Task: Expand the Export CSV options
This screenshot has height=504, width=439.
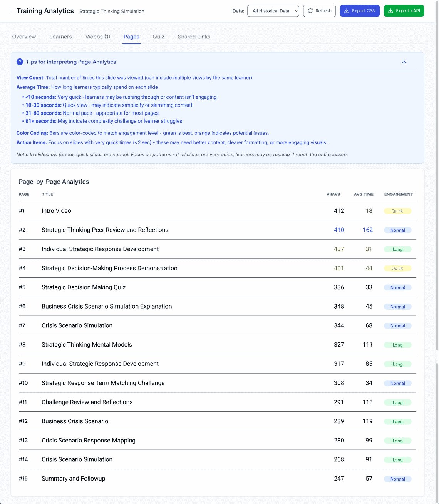Action: [360, 11]
